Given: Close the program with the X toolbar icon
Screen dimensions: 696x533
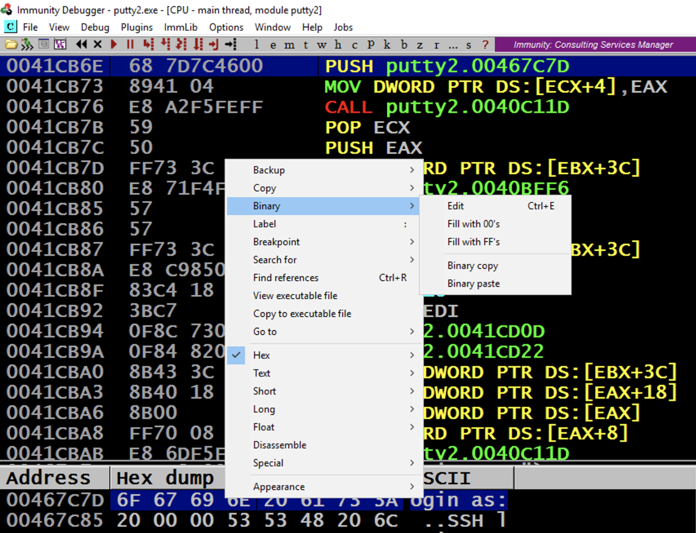Looking at the screenshot, I should (x=97, y=45).
